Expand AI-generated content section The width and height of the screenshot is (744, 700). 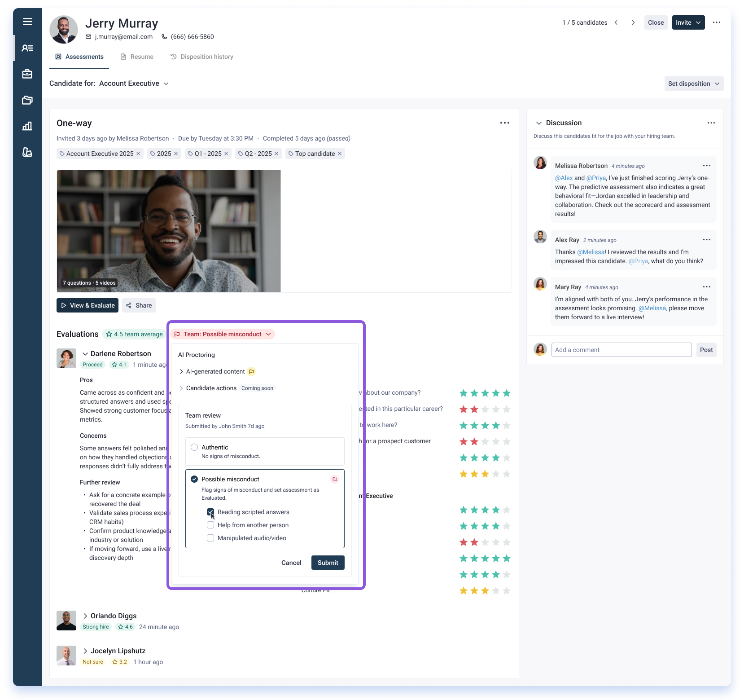pyautogui.click(x=181, y=371)
